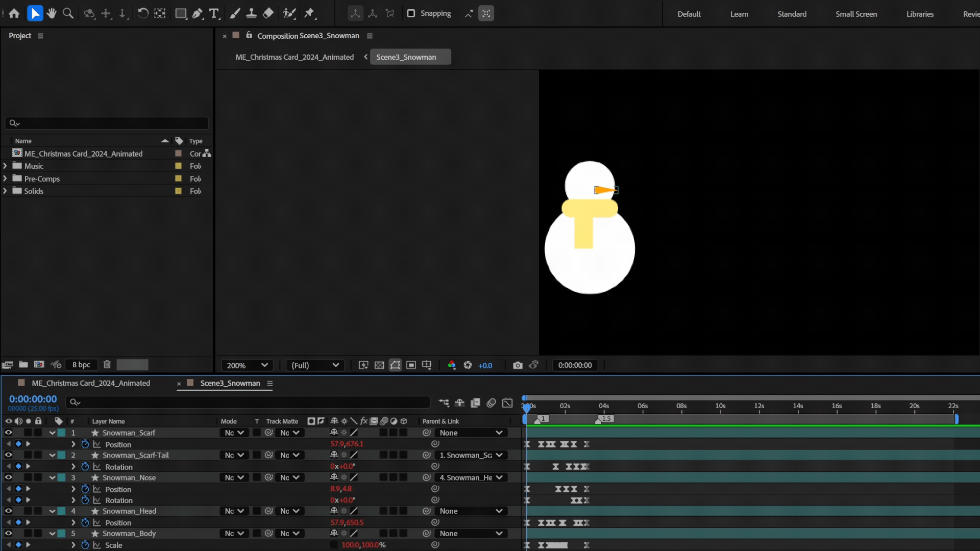Select the Pen tool
The height and width of the screenshot is (551, 980).
coord(198,13)
